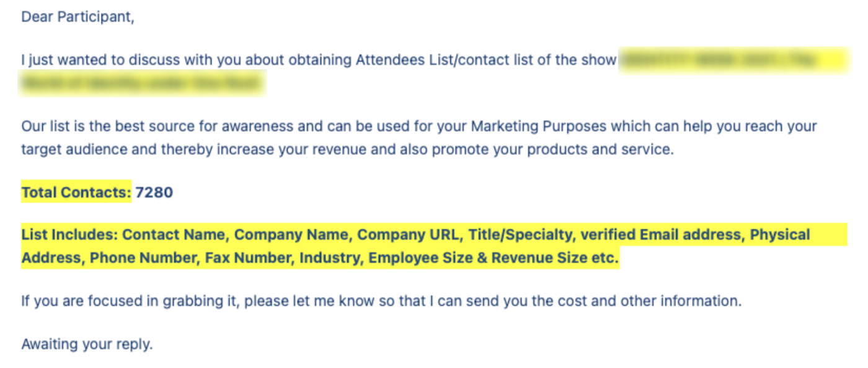Click the "Awaiting your reply." closing line

(87, 344)
